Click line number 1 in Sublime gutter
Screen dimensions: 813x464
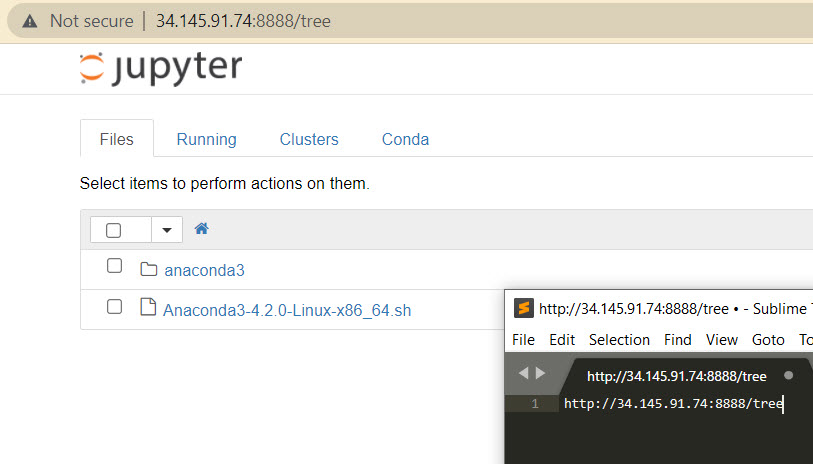click(x=535, y=403)
